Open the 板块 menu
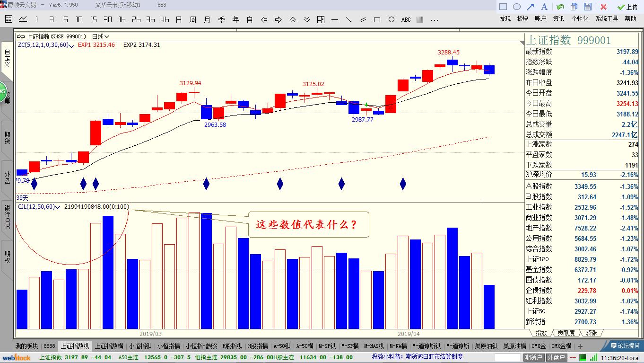 [x=522, y=18]
